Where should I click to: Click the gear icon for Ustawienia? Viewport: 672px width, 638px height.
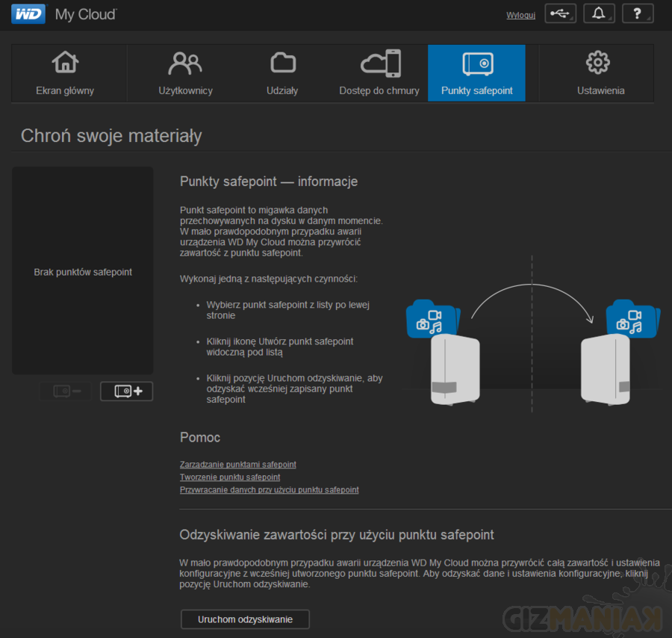pos(597,64)
